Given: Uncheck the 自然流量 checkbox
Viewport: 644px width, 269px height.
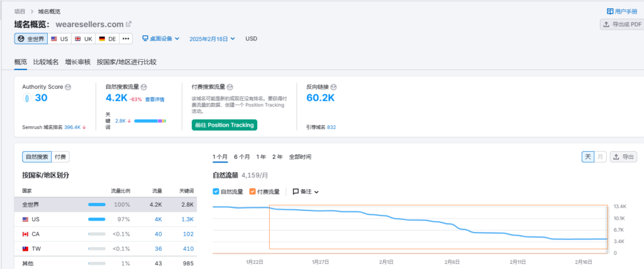Looking at the screenshot, I should pyautogui.click(x=216, y=192).
